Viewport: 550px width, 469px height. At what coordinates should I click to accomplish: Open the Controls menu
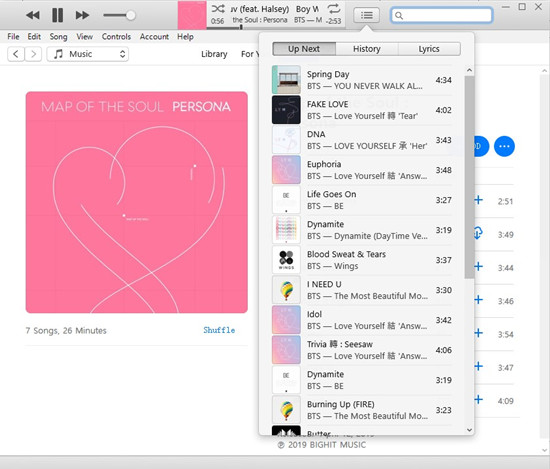(x=116, y=36)
